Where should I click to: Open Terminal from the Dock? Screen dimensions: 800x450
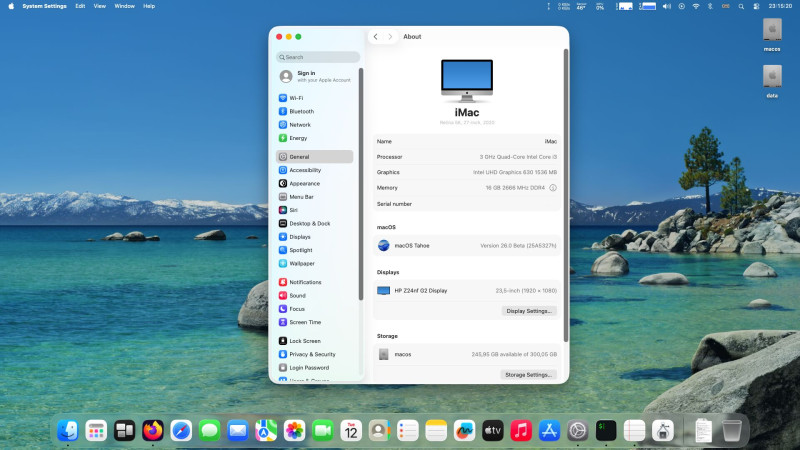606,431
